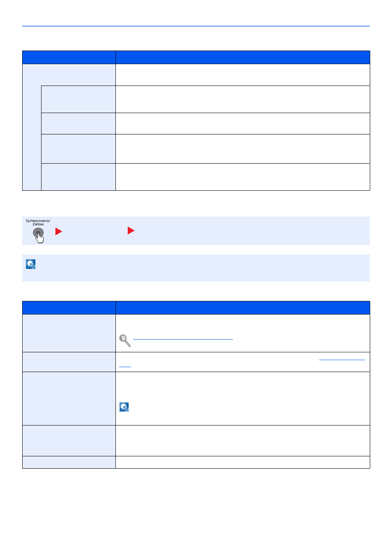Viewport: 392px width, 555px height.
Task: Select the left cell of the row with the note icon
Action: [69, 398]
